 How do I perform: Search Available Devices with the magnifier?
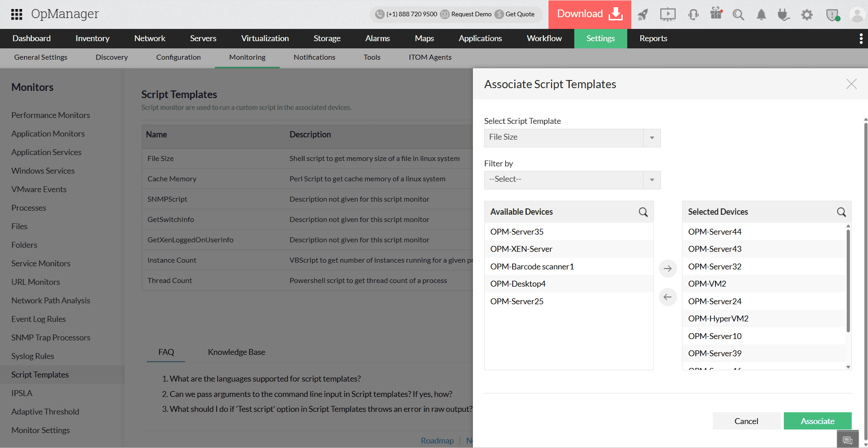643,212
